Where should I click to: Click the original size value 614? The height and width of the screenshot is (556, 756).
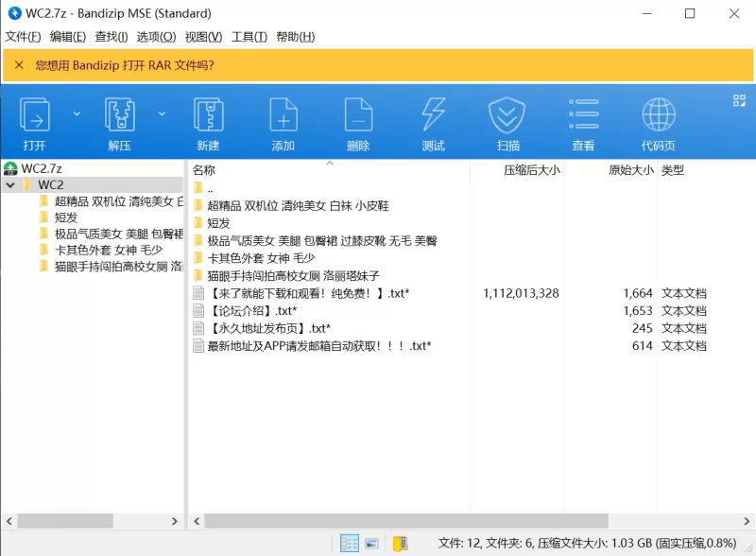click(x=643, y=346)
